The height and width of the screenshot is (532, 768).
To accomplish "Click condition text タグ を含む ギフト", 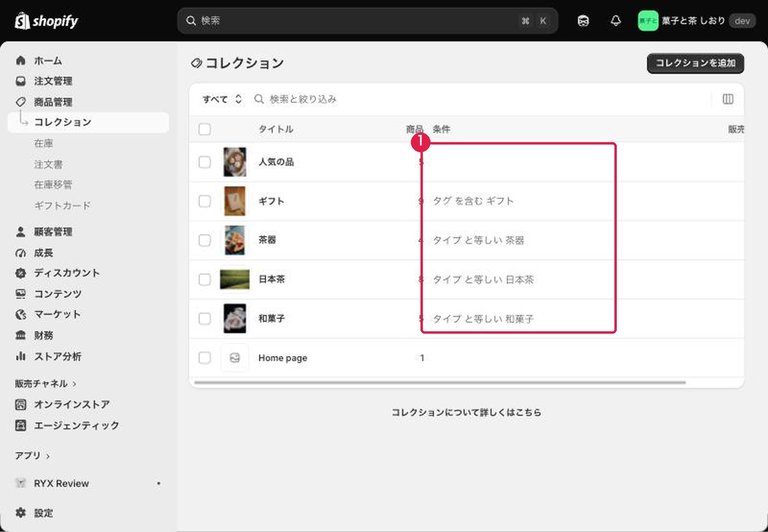I will (473, 201).
